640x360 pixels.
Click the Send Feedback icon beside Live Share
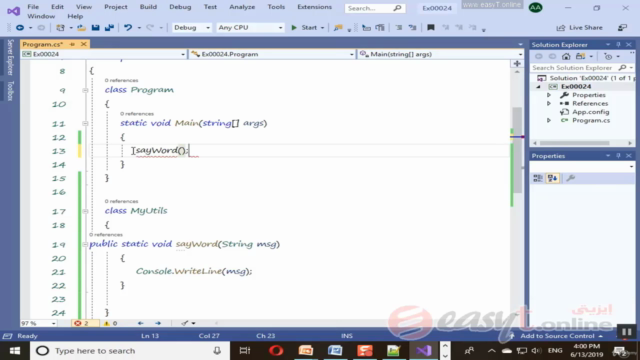click(622, 27)
